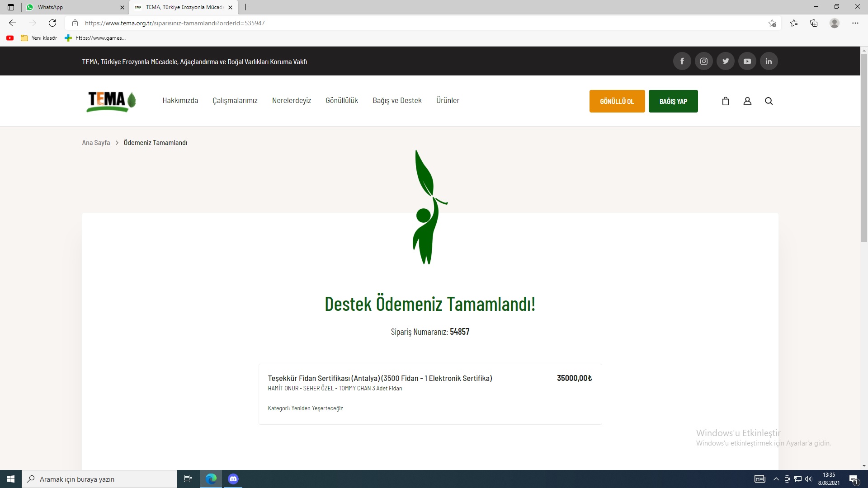Open the tab actions menu icon
Viewport: 868px width, 488px height.
coord(11,7)
